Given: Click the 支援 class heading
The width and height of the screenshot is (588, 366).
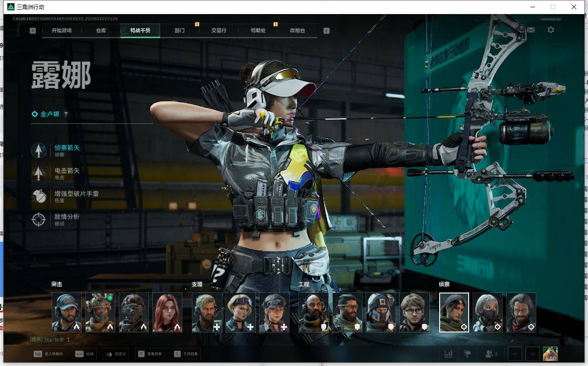Looking at the screenshot, I should pos(197,284).
